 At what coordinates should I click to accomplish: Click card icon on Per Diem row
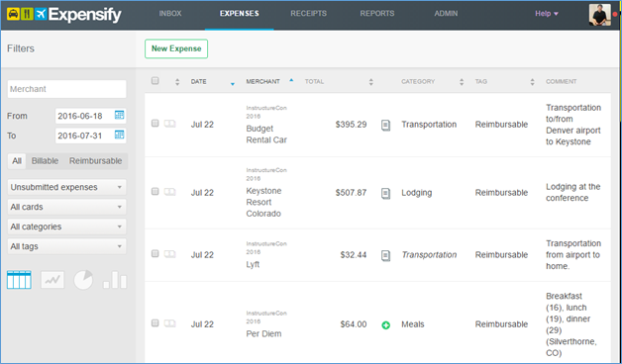point(169,323)
